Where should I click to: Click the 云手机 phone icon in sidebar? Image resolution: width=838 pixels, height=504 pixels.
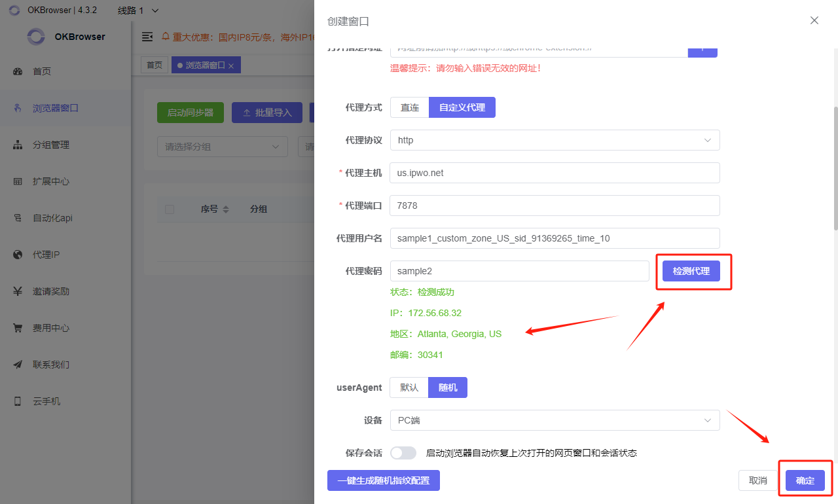pyautogui.click(x=18, y=401)
